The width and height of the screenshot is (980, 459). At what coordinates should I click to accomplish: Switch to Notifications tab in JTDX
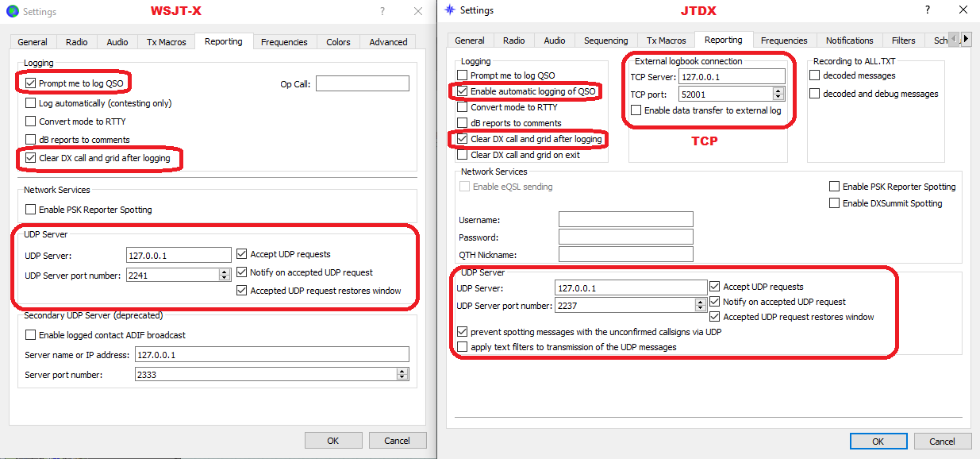[x=850, y=40]
